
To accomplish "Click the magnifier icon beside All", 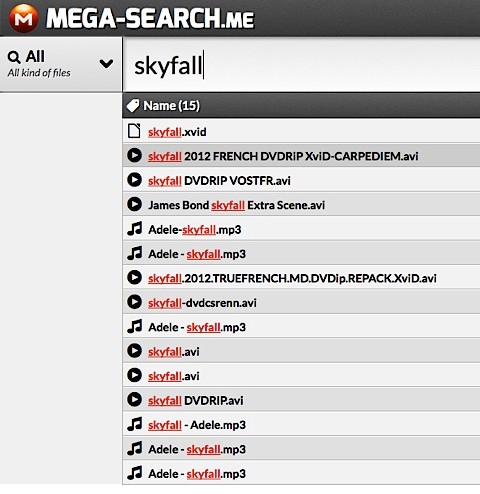I will [14, 57].
